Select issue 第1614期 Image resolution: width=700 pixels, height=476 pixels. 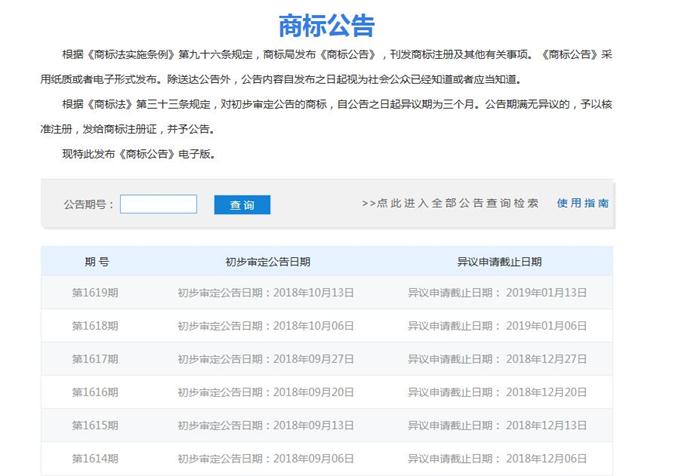[x=95, y=458]
